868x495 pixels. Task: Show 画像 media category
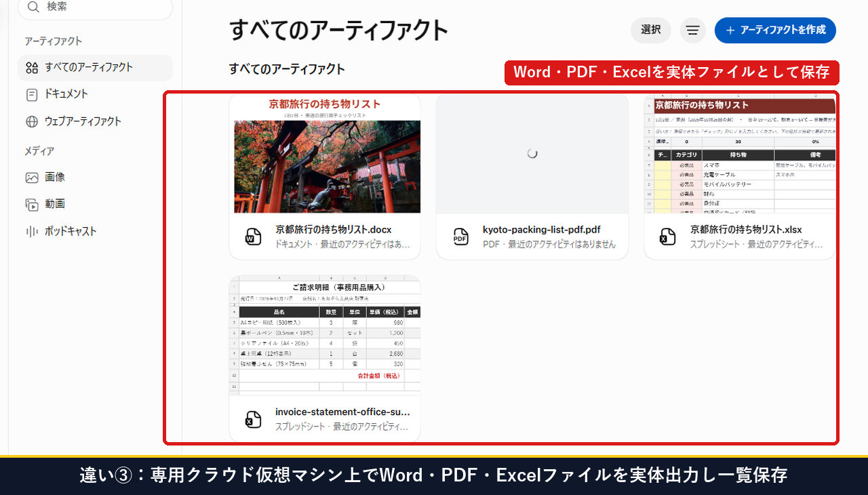[x=95, y=177]
